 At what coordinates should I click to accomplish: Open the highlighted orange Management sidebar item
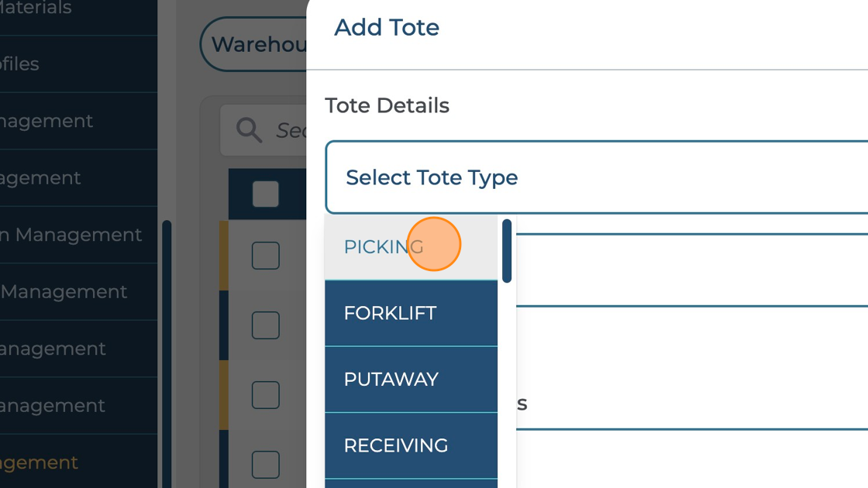tap(39, 462)
